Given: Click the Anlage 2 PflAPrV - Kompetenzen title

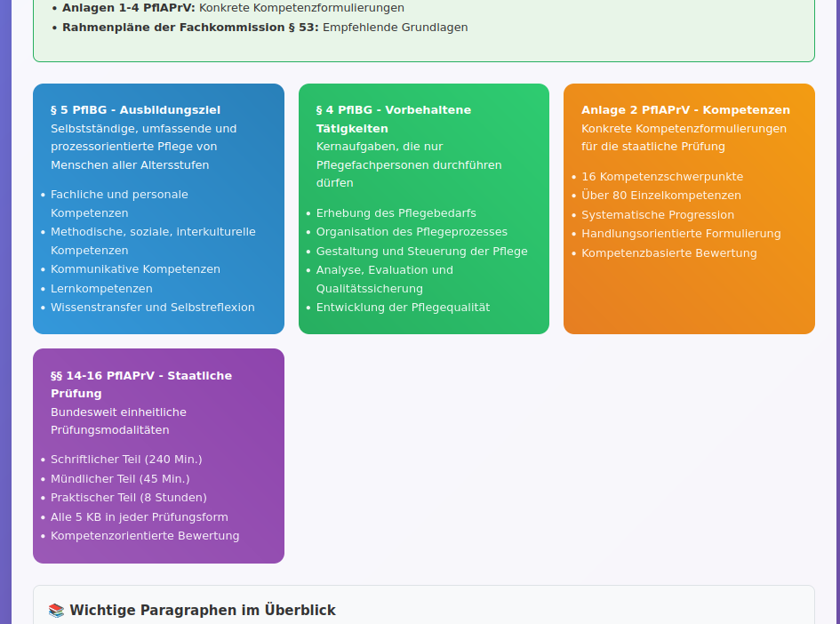Looking at the screenshot, I should tap(685, 110).
